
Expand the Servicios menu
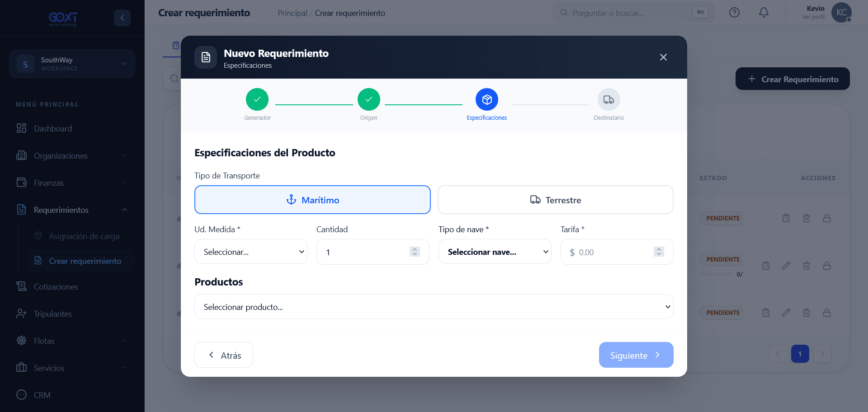tap(72, 368)
